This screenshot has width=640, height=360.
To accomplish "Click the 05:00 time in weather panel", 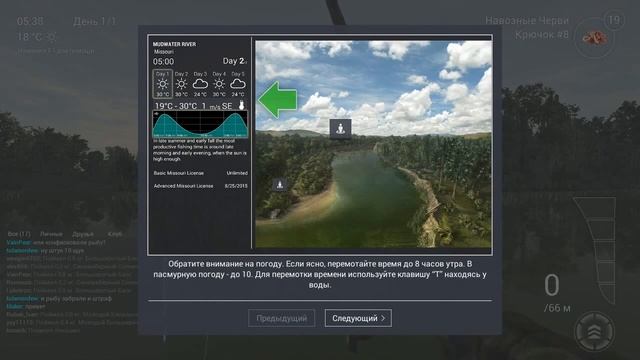I will click(163, 62).
